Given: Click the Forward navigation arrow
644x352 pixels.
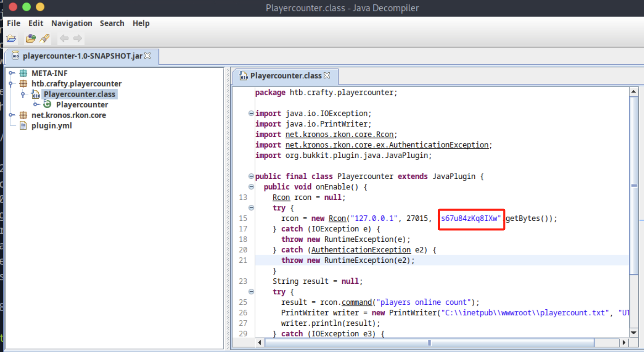Looking at the screenshot, I should (78, 39).
